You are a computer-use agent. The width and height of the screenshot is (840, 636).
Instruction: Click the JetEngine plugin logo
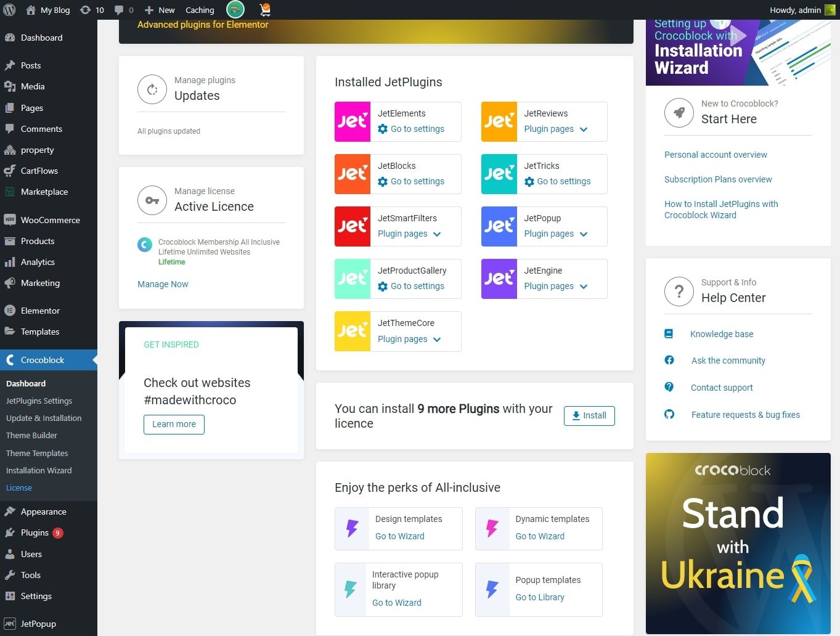499,279
